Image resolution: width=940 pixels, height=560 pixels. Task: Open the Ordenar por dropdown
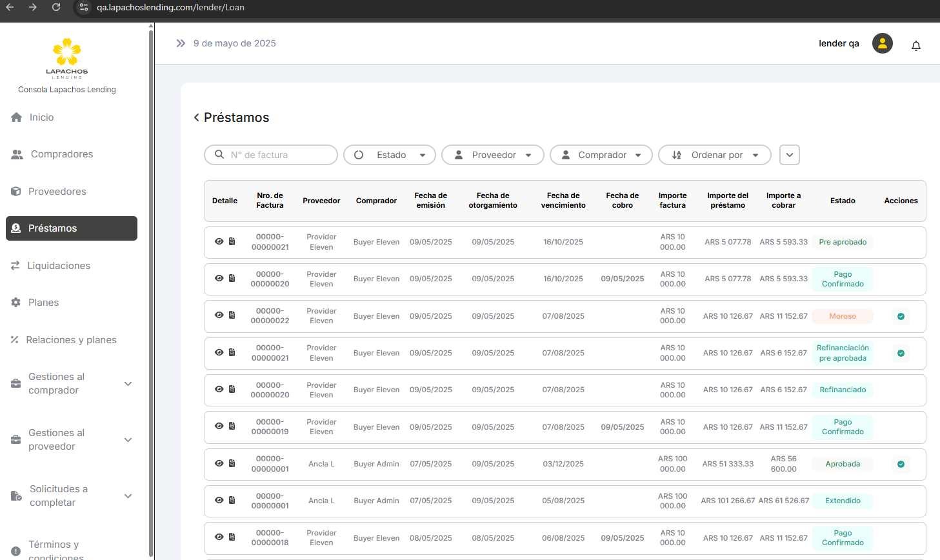pyautogui.click(x=715, y=155)
